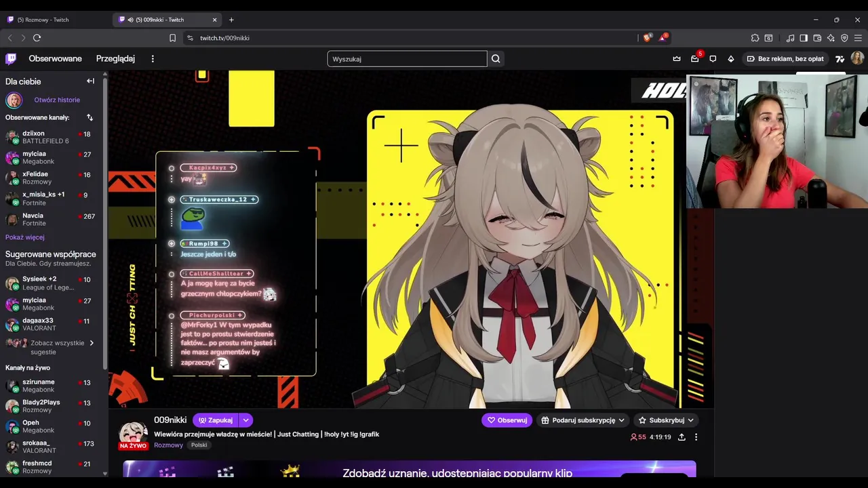Expand Zobacz wszystkie sugestie chevron
Image resolution: width=868 pixels, height=488 pixels.
click(x=92, y=343)
